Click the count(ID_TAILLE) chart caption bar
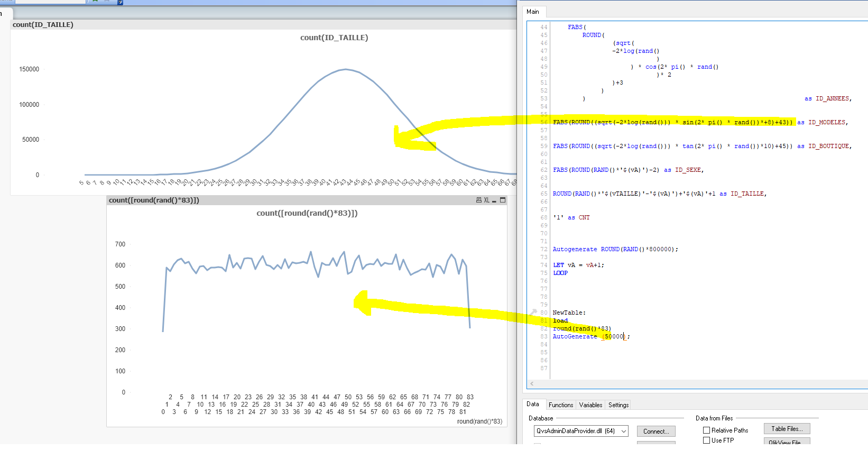 [263, 25]
